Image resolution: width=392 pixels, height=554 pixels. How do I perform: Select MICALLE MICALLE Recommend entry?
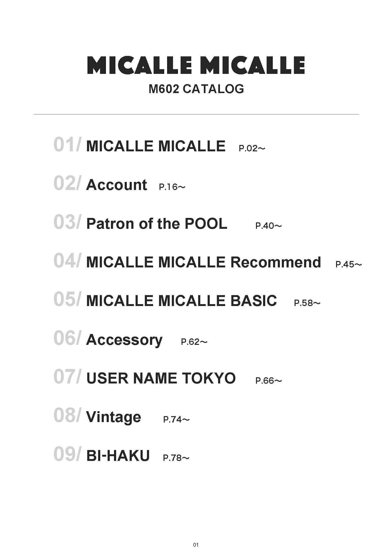click(x=204, y=262)
